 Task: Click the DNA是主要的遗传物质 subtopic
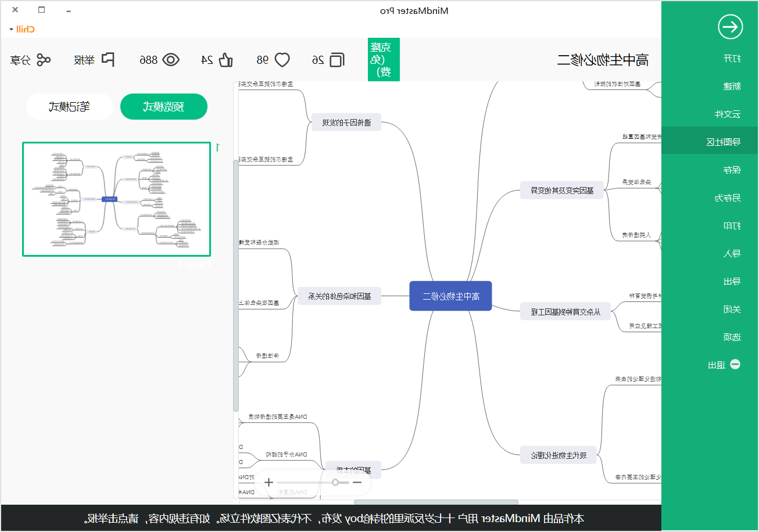coord(278,417)
